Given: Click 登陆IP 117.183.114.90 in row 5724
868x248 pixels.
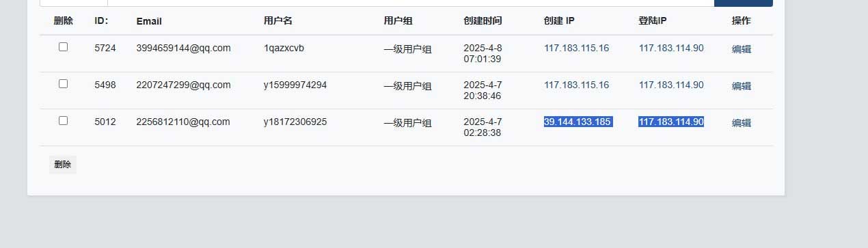Looking at the screenshot, I should 671,48.
